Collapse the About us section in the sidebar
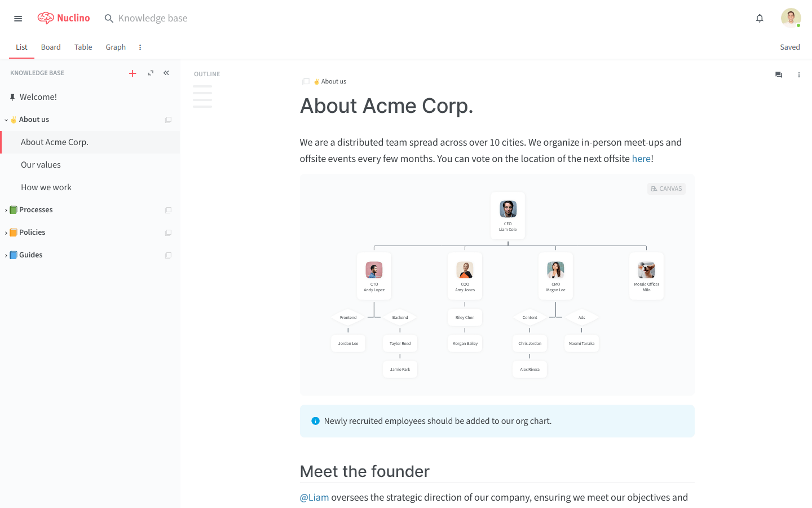Viewport: 812px width, 508px height. (x=7, y=120)
